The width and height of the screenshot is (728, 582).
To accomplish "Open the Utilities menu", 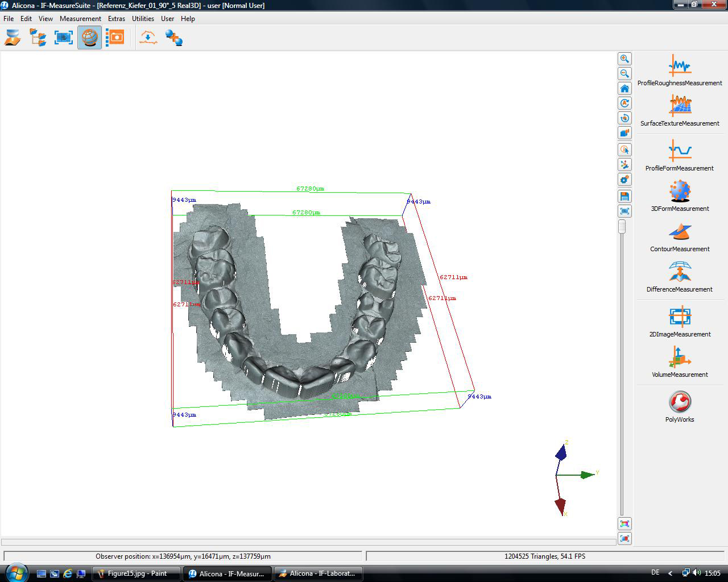I will [143, 19].
